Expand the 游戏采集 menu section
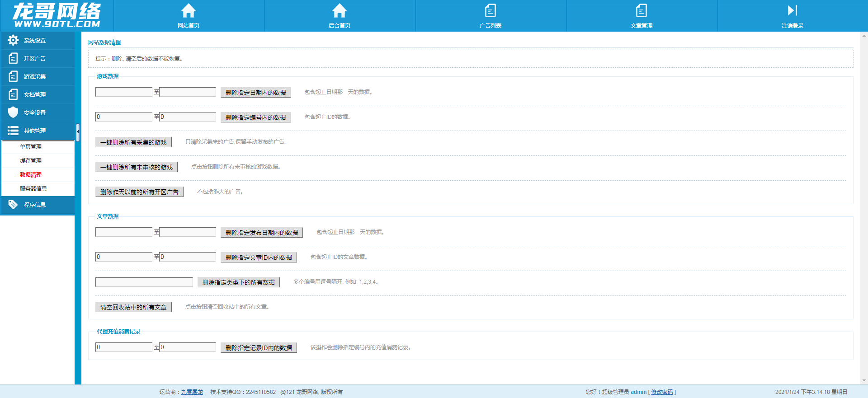 pos(38,76)
